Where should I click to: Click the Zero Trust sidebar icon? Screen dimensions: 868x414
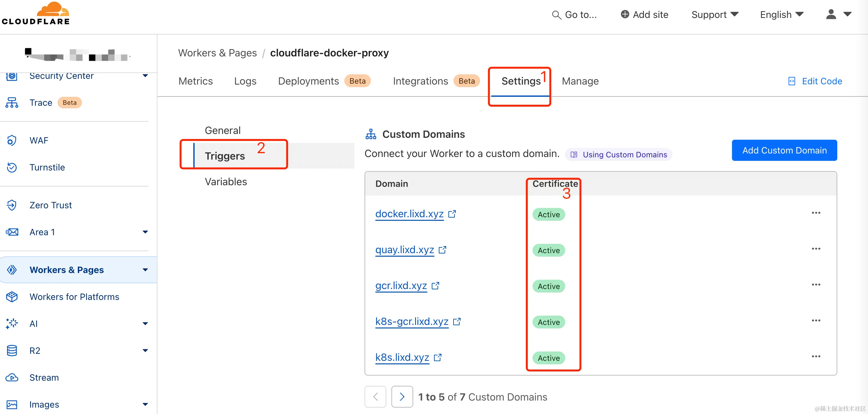coord(12,205)
